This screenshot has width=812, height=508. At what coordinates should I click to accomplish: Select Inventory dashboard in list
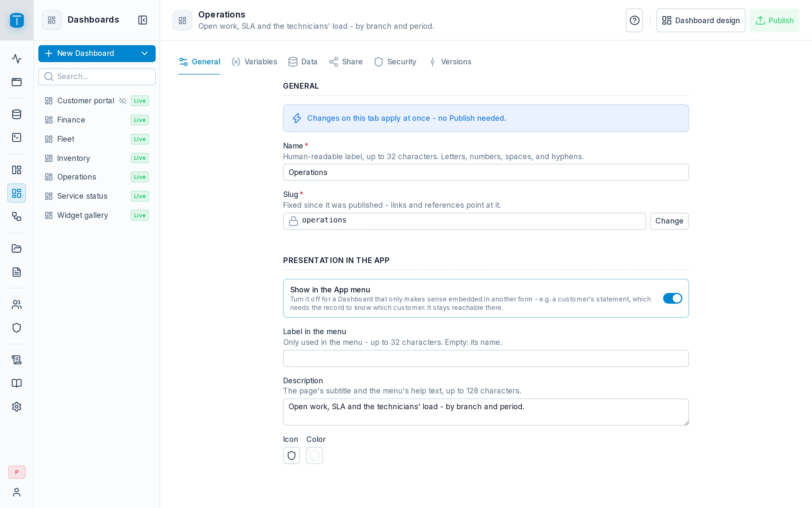point(97,158)
